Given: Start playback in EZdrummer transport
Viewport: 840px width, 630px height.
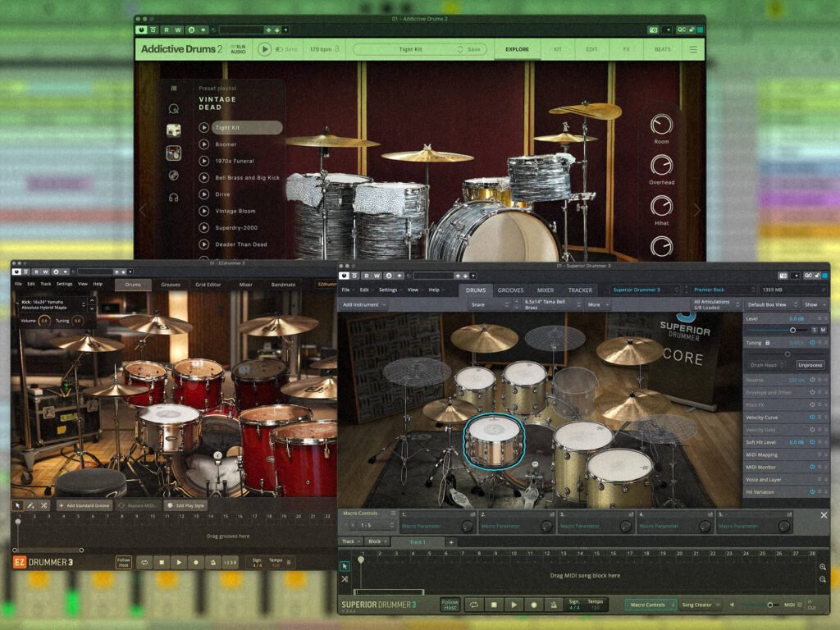Looking at the screenshot, I should [179, 563].
